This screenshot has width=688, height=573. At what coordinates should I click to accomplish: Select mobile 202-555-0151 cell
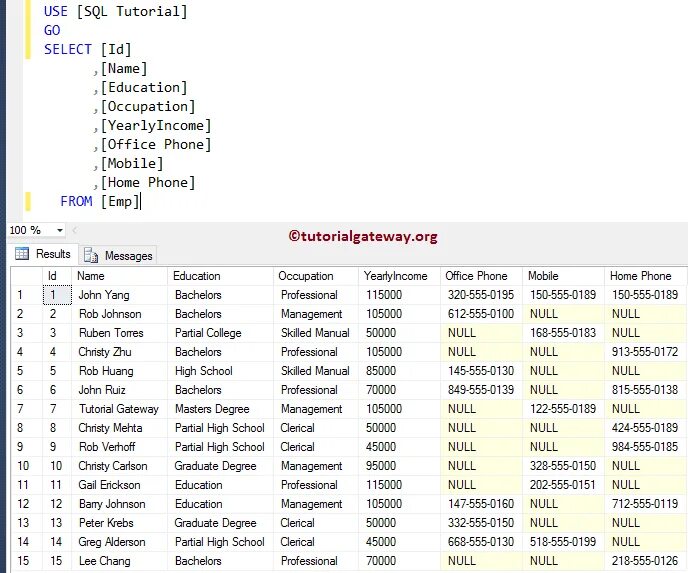pos(563,485)
